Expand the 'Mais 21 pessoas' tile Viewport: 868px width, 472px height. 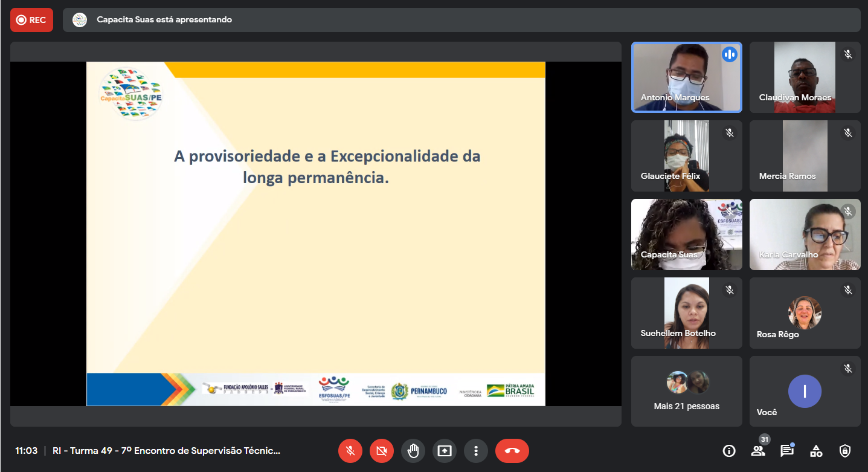click(686, 391)
